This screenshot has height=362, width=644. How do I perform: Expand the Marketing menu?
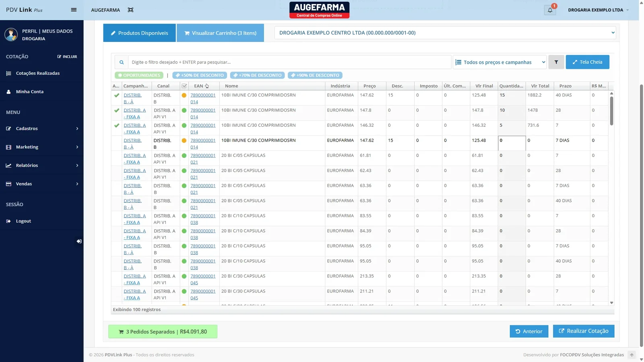pos(42,147)
